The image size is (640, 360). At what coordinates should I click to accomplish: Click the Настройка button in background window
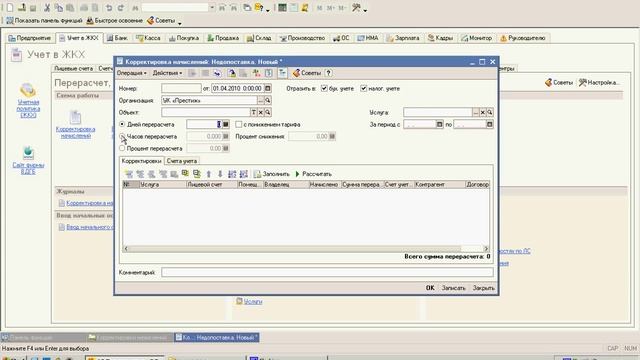coord(599,82)
